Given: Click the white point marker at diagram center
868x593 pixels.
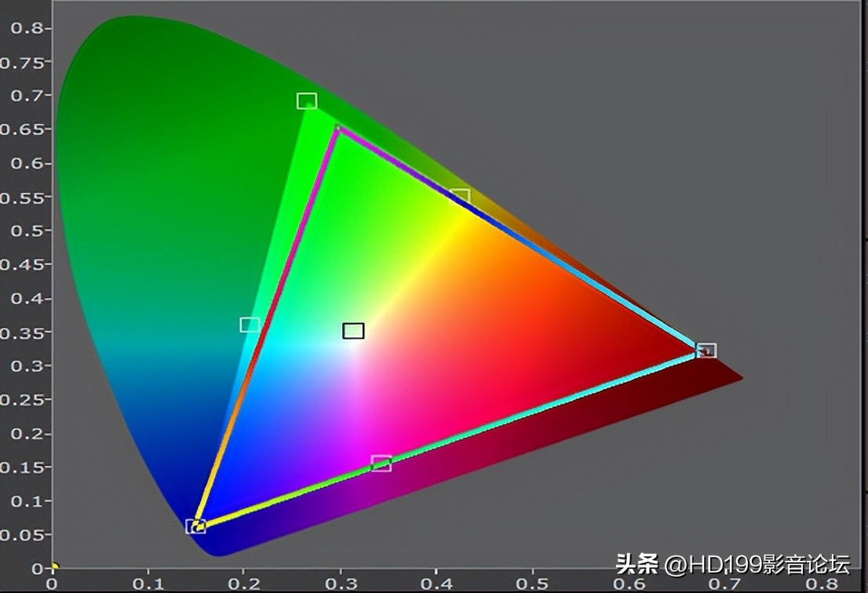Looking at the screenshot, I should point(352,331).
